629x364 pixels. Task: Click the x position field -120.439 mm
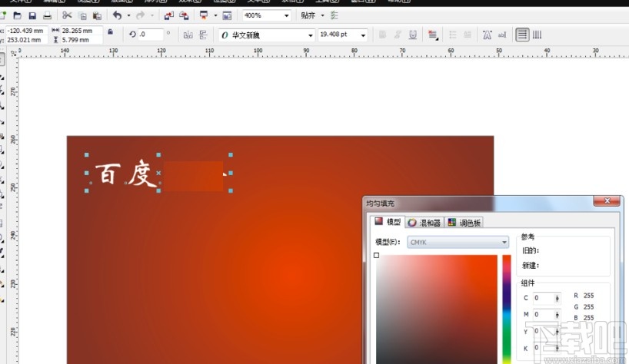[26, 31]
